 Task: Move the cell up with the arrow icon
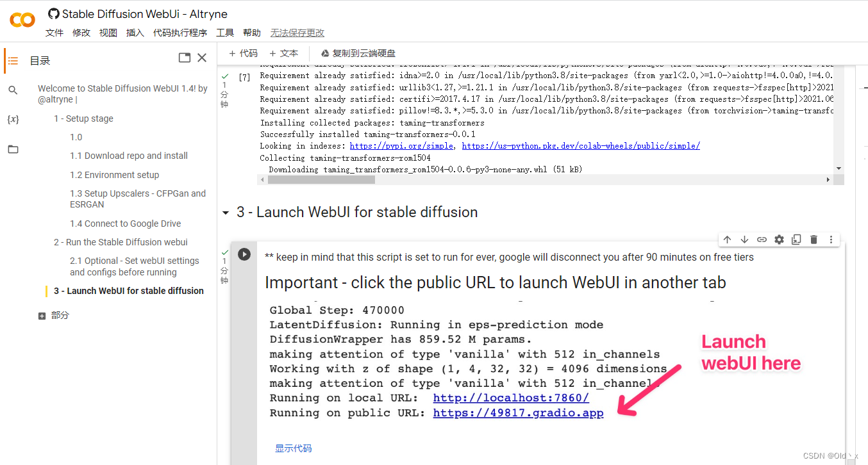click(727, 240)
